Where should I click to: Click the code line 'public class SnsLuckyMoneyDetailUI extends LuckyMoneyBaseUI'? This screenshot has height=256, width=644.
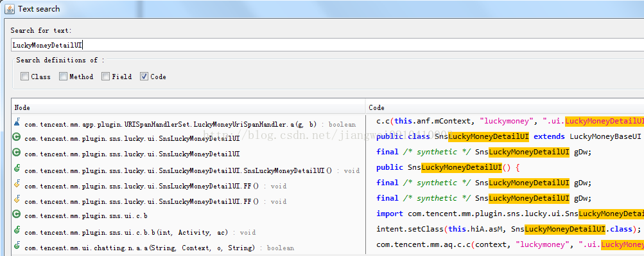pyautogui.click(x=509, y=136)
